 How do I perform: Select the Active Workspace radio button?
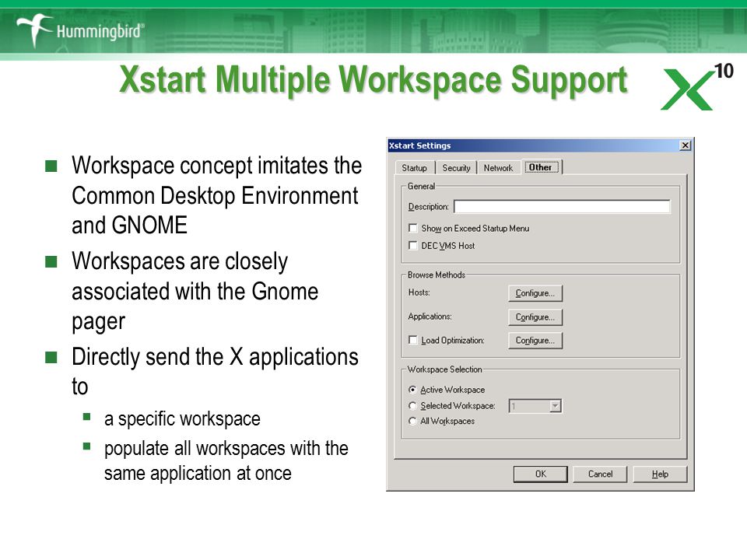[412, 390]
